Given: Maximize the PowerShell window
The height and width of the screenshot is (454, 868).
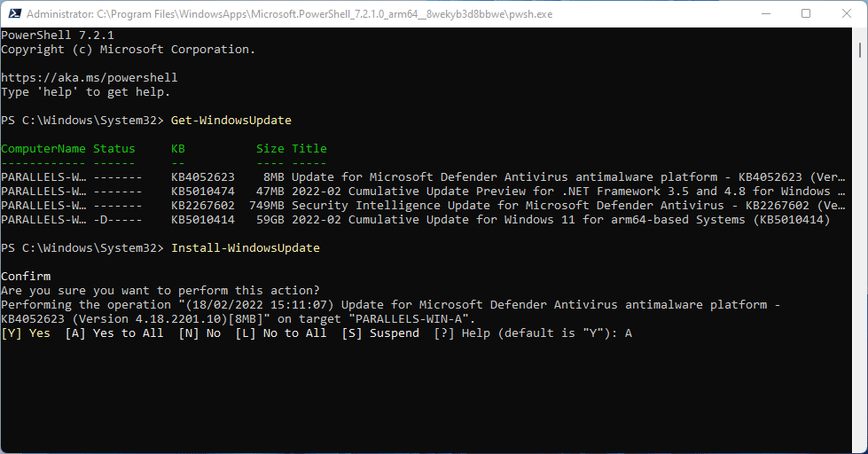Looking at the screenshot, I should (806, 14).
